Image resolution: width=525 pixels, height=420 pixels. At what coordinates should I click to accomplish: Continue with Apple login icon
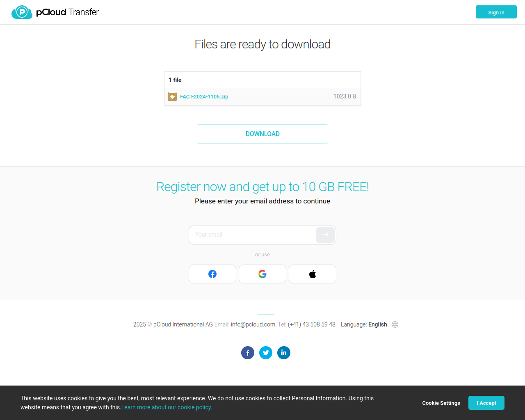click(313, 274)
